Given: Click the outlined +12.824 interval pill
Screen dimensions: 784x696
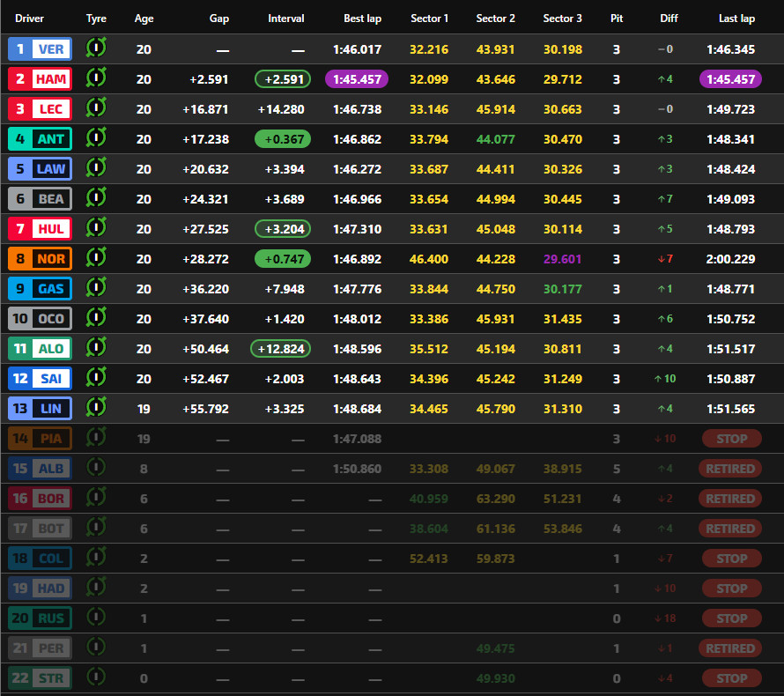Looking at the screenshot, I should [x=280, y=349].
